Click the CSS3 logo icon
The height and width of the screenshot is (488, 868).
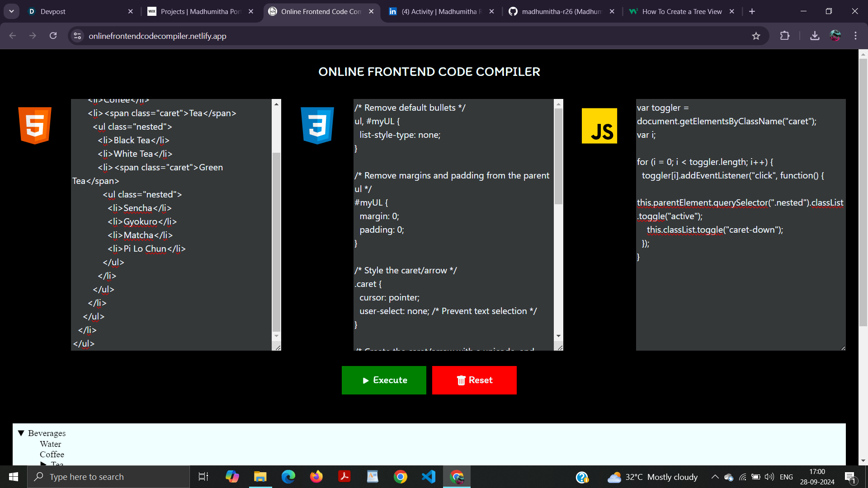coord(317,126)
